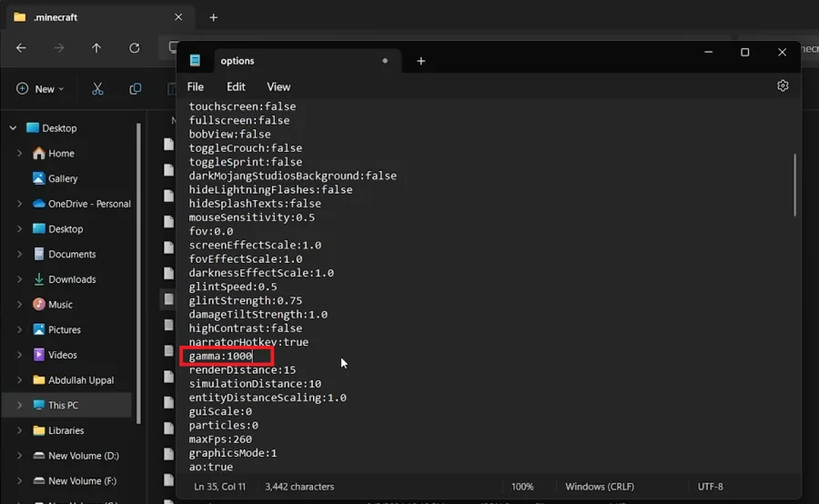The height and width of the screenshot is (504, 819).
Task: Go up one folder level
Action: tap(96, 48)
